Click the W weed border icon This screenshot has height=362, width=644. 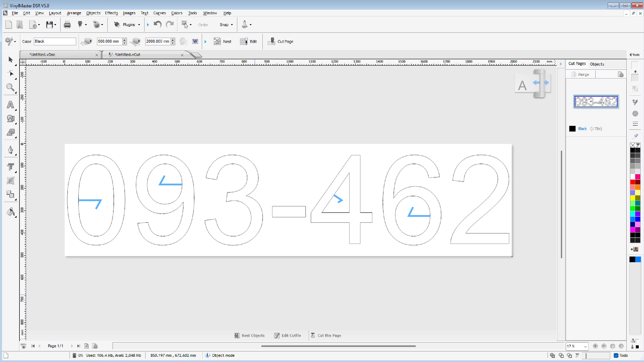195,41
